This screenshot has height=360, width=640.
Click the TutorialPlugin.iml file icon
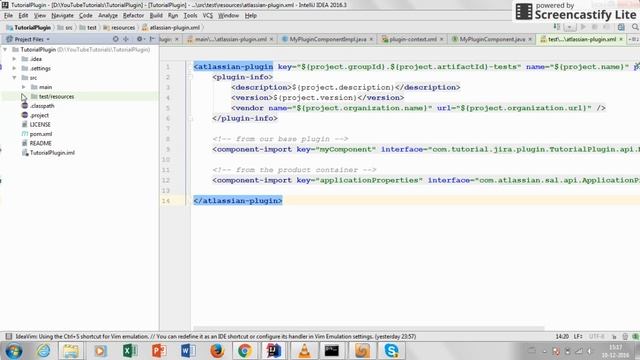[x=24, y=153]
